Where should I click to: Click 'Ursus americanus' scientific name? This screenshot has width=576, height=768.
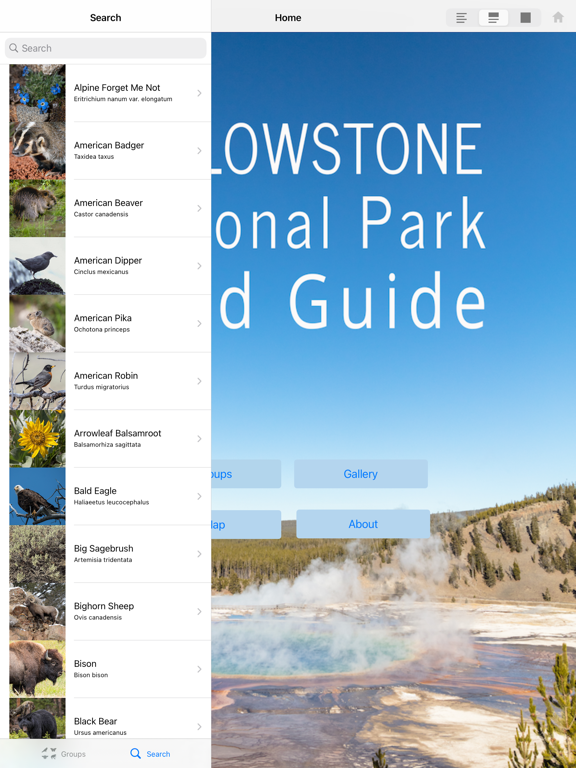point(100,733)
